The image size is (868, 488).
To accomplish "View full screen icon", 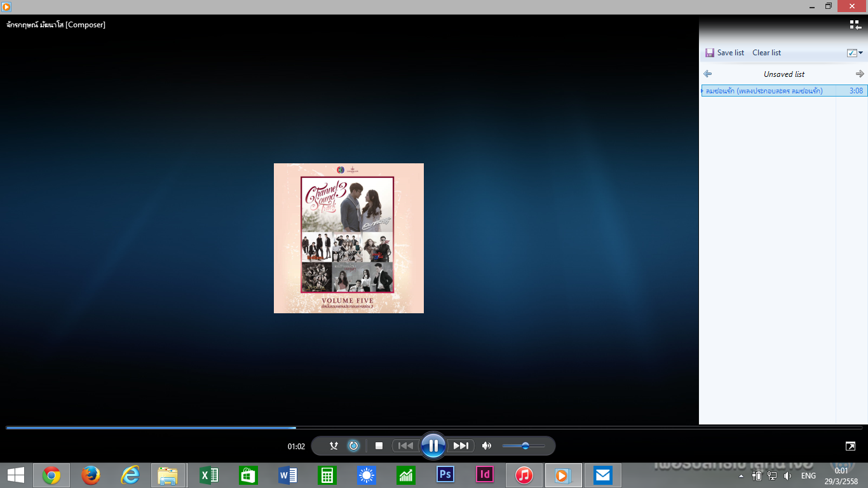I will [850, 446].
